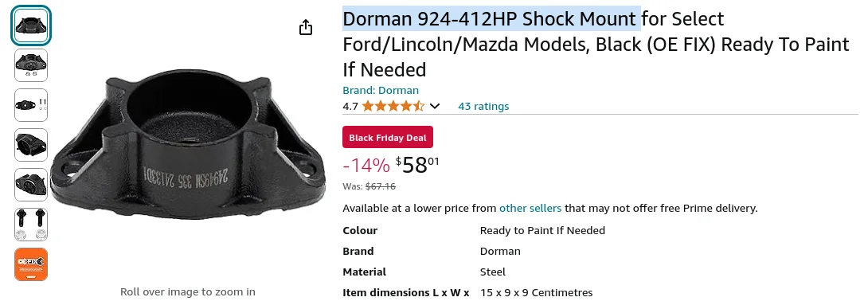Click the orange star rating icons

click(393, 106)
